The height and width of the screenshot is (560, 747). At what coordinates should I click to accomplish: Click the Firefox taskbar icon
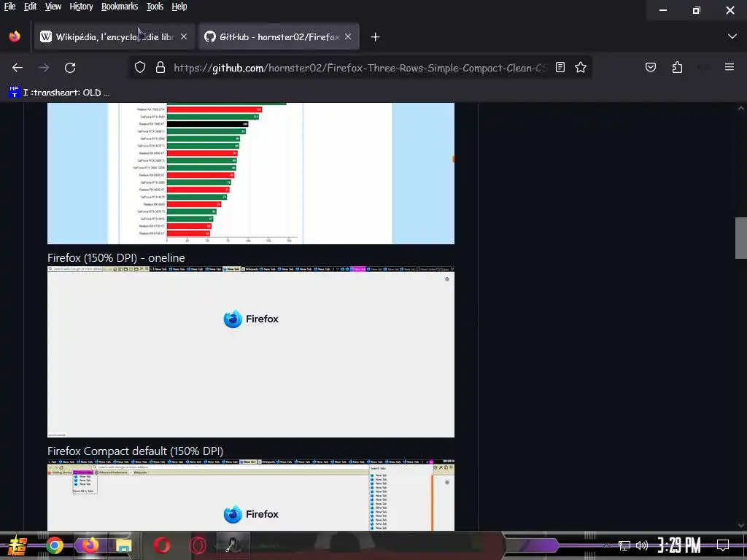[90, 545]
